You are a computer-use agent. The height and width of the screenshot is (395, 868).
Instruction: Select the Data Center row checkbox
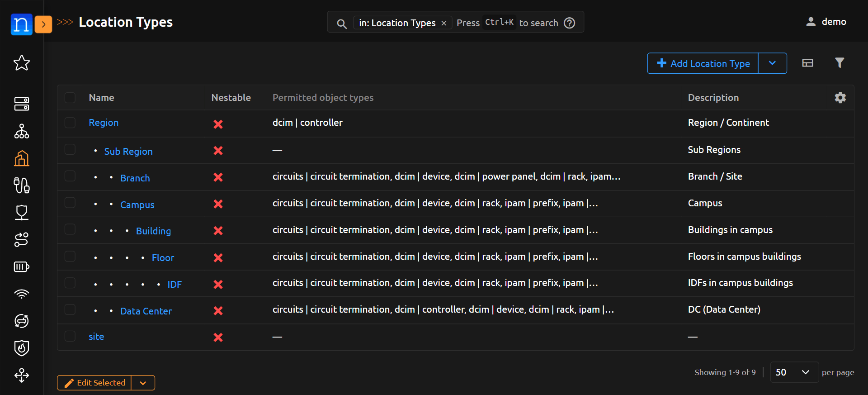70,310
